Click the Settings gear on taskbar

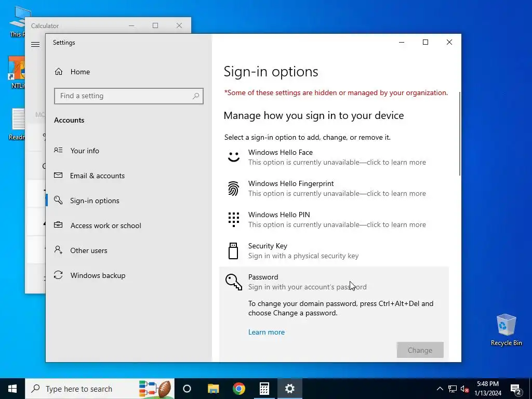(x=290, y=389)
